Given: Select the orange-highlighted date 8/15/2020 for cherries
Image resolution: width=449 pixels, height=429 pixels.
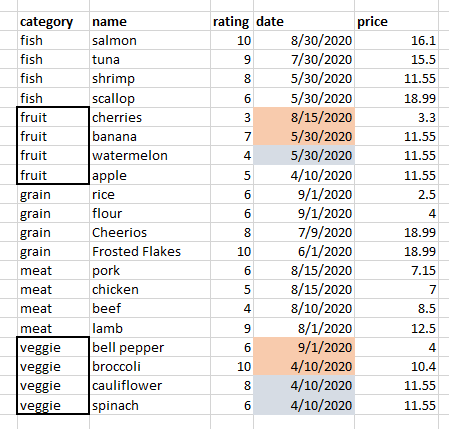Looking at the screenshot, I should (x=304, y=117).
